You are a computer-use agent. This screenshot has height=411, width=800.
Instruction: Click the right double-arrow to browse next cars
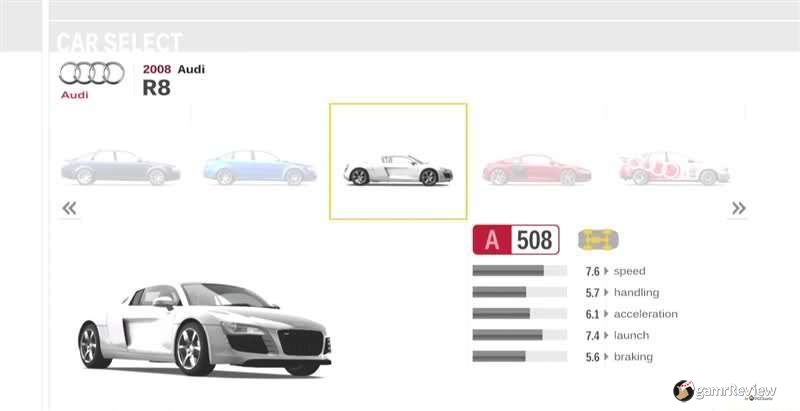738,208
